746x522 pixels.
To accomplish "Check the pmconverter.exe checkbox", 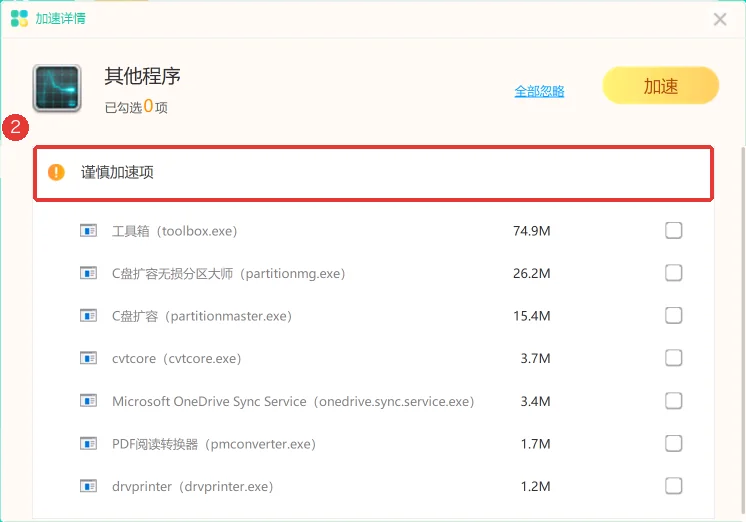I will point(673,443).
